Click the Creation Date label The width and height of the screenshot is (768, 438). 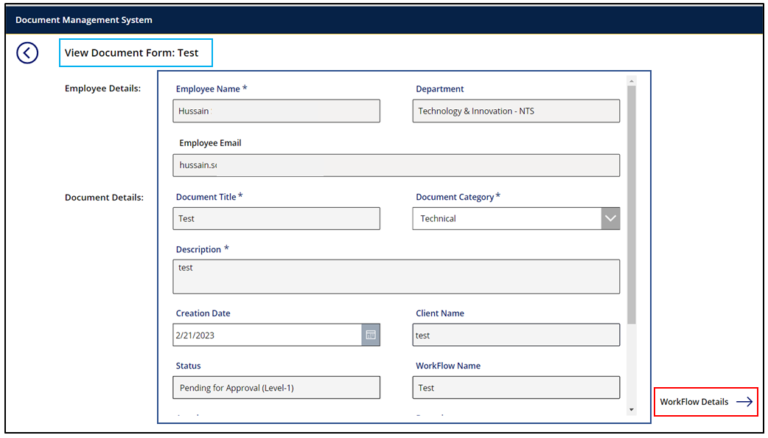[x=203, y=314]
